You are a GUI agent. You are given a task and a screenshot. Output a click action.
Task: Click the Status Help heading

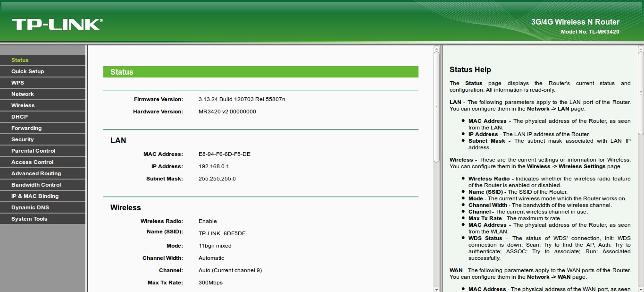(470, 69)
